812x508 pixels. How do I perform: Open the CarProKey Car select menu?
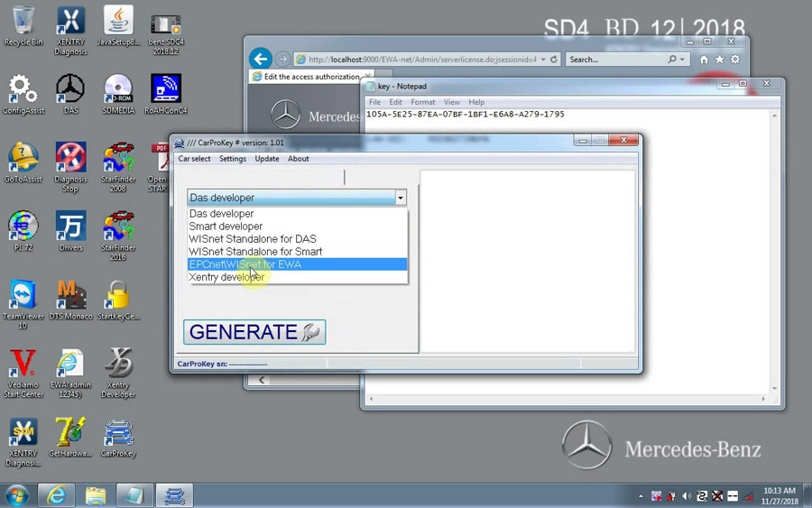194,159
